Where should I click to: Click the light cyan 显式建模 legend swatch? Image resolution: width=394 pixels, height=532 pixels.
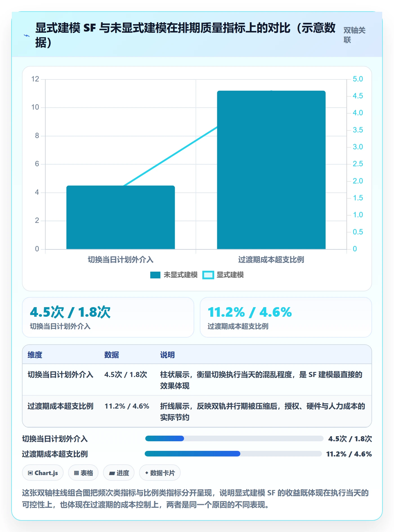click(208, 275)
